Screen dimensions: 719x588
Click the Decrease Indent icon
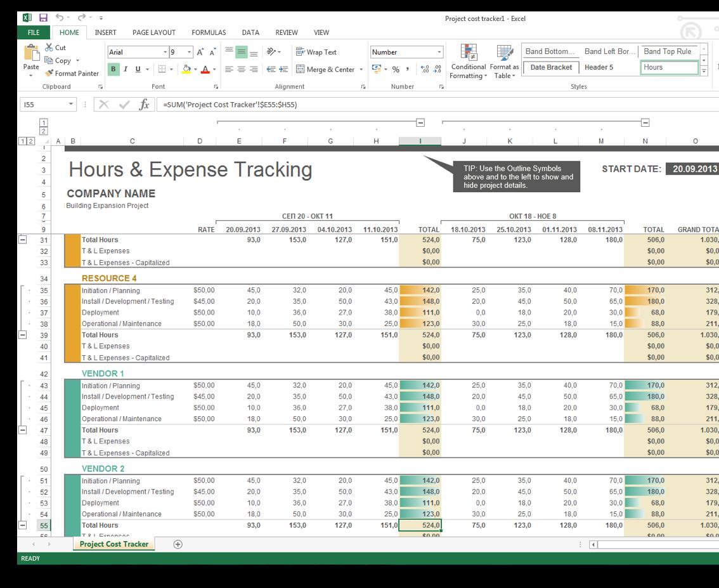pos(271,69)
